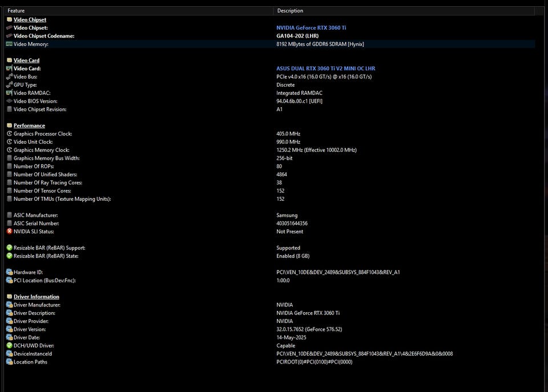548x392 pixels.
Task: Select the Discrete GPU type value
Action: click(285, 84)
